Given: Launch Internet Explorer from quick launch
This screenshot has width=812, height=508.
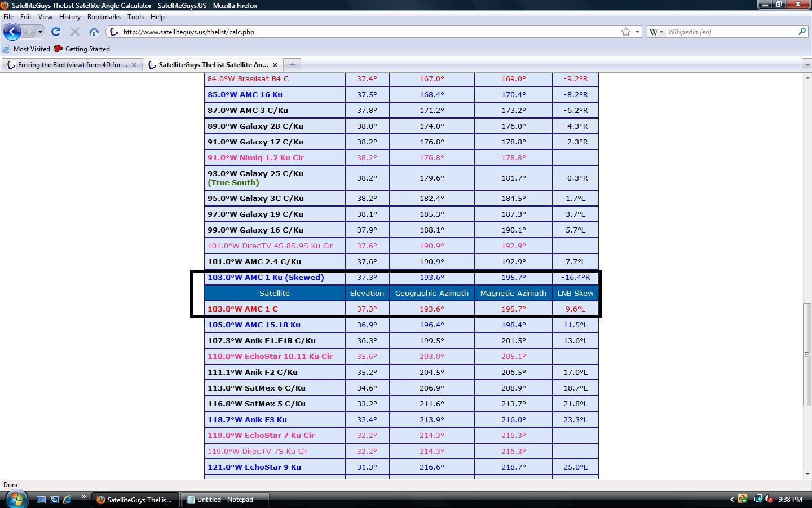Looking at the screenshot, I should [x=67, y=500].
